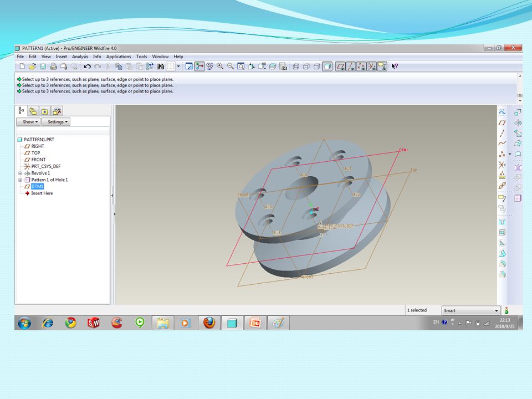Switch to the Favorites tab
The height and width of the screenshot is (399, 532).
coord(44,111)
